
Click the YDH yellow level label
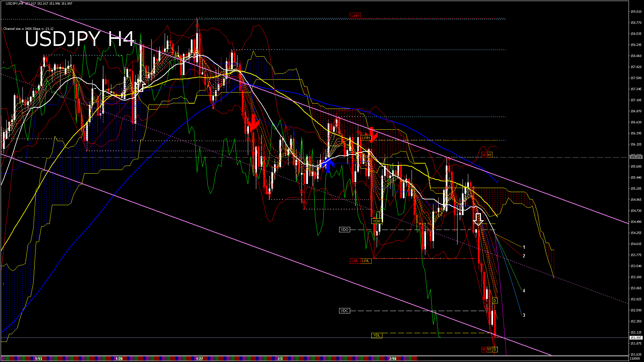click(x=377, y=221)
